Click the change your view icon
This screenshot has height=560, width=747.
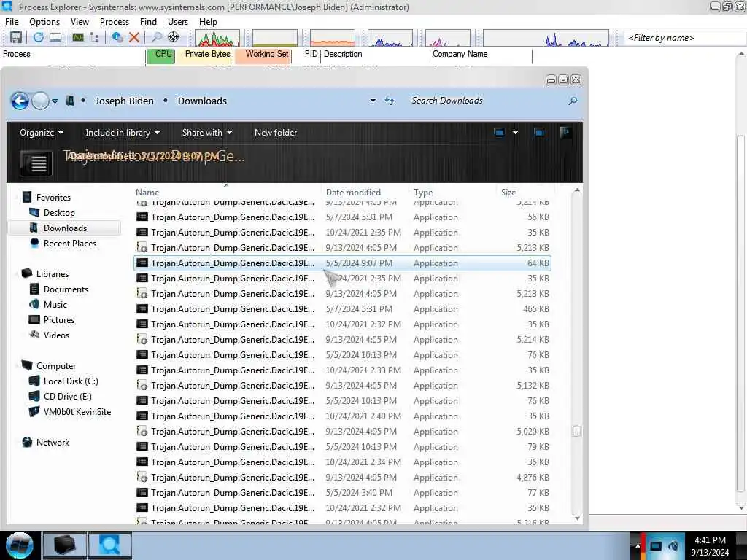499,133
